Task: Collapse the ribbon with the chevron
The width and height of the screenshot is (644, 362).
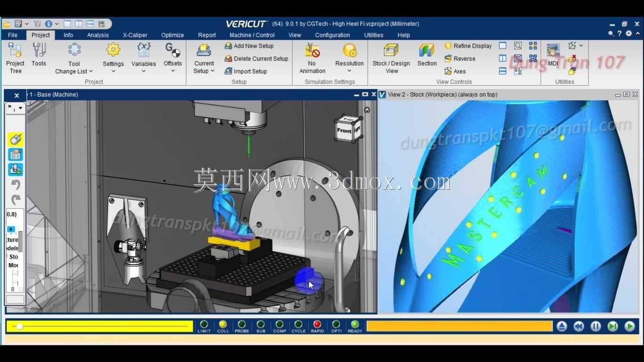Action: click(x=637, y=33)
